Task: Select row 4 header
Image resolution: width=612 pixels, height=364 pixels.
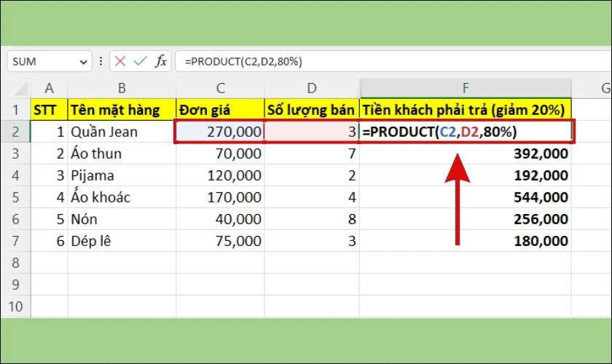Action: pos(15,175)
